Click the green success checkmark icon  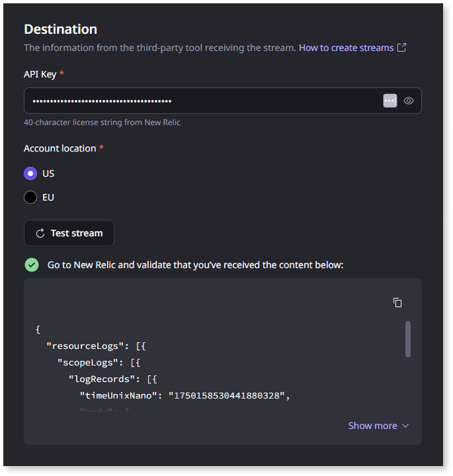tap(32, 265)
